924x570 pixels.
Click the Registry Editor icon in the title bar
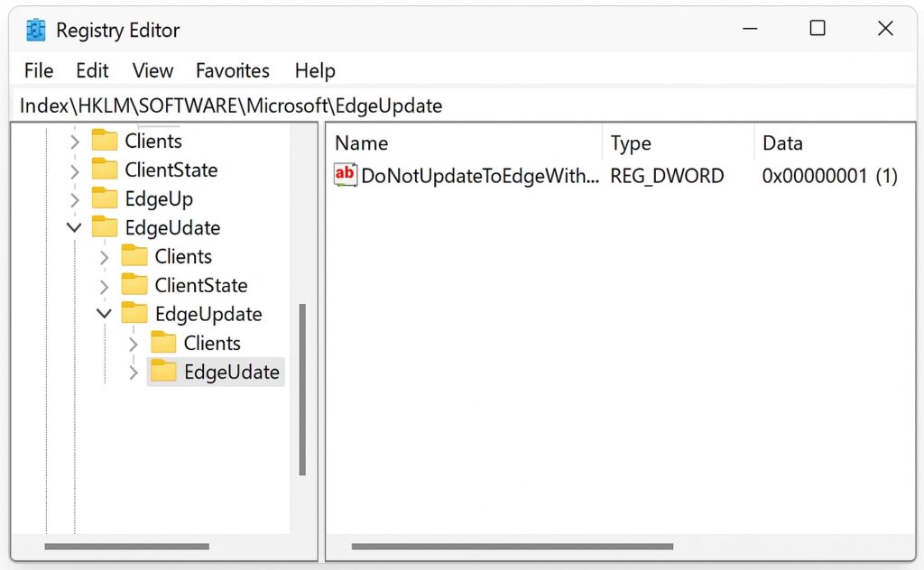pos(35,29)
